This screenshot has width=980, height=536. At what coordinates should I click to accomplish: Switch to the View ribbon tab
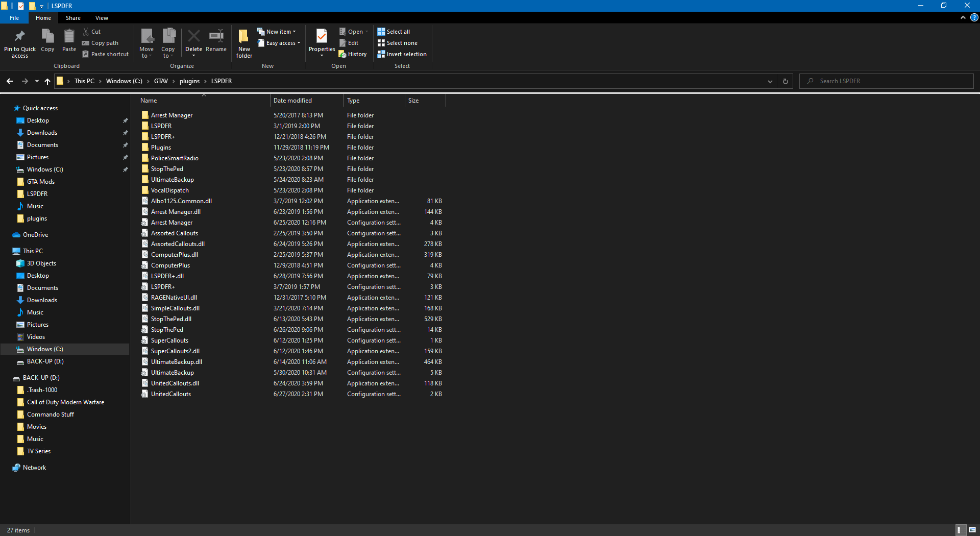click(x=102, y=18)
